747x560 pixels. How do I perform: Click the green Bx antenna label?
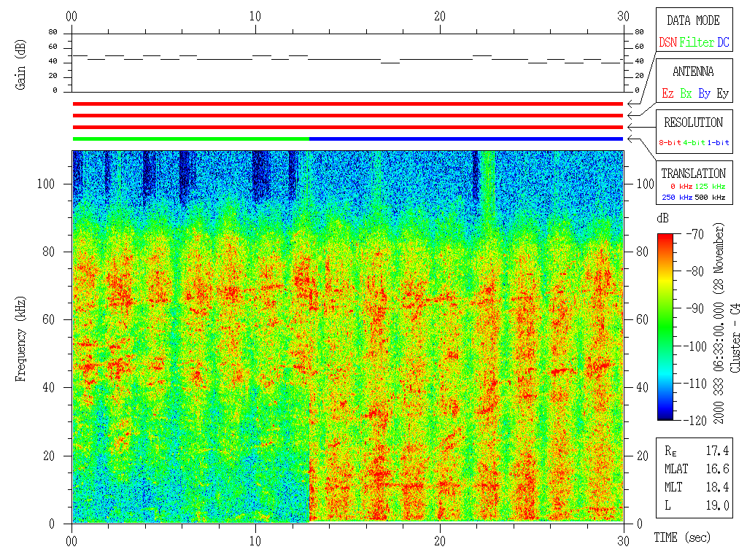point(686,94)
